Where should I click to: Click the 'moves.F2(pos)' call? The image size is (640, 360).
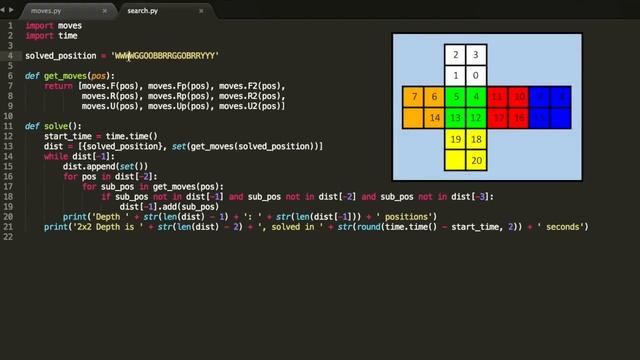250,86
